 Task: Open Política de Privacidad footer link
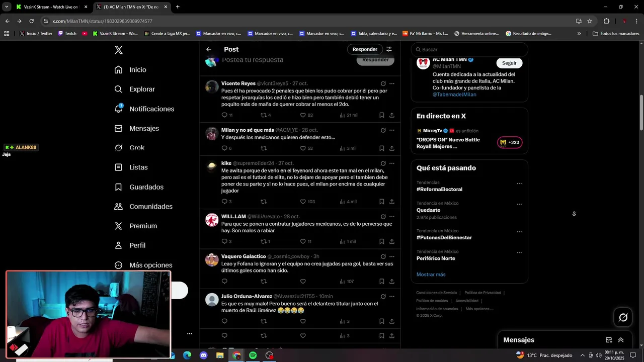482,293
